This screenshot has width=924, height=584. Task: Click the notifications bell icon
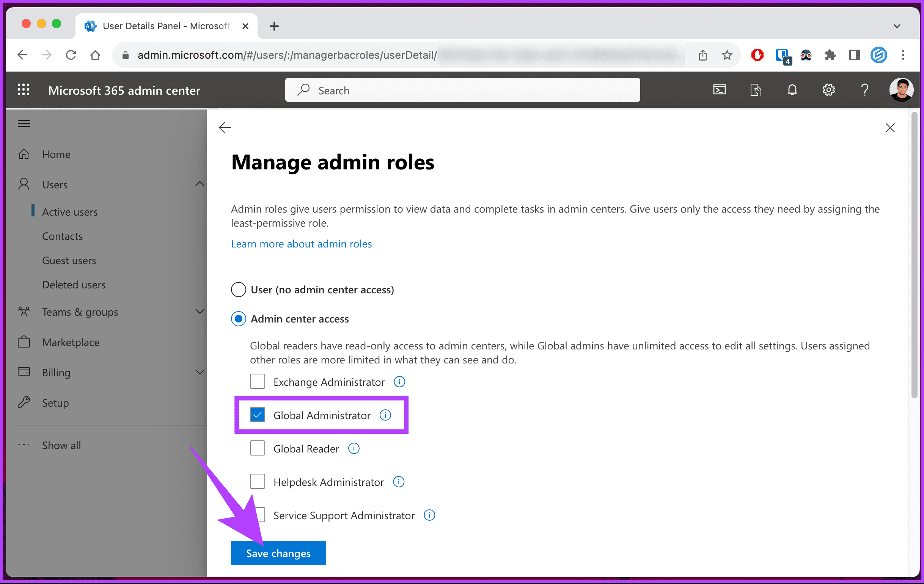point(792,90)
